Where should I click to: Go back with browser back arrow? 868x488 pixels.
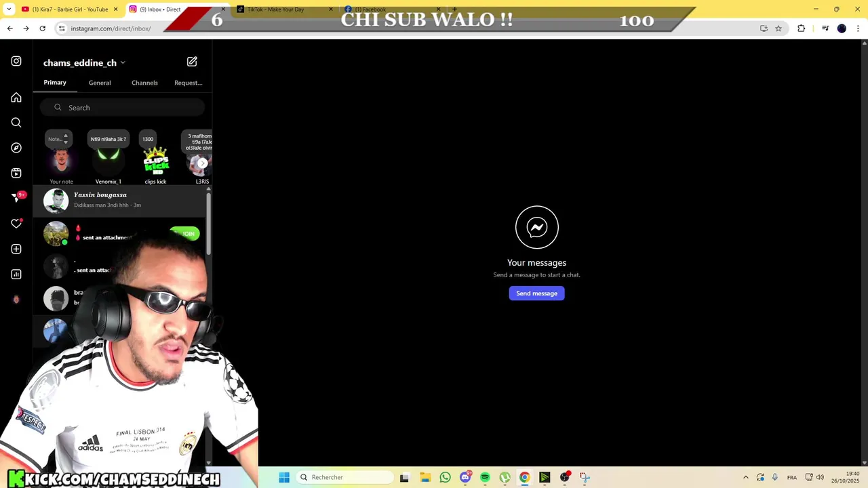(x=9, y=28)
